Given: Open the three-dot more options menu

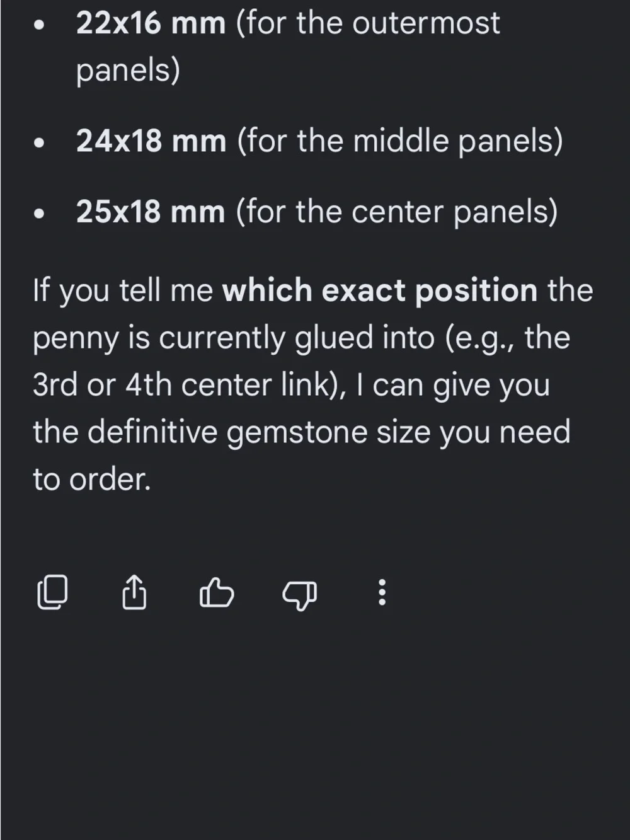Looking at the screenshot, I should tap(381, 592).
